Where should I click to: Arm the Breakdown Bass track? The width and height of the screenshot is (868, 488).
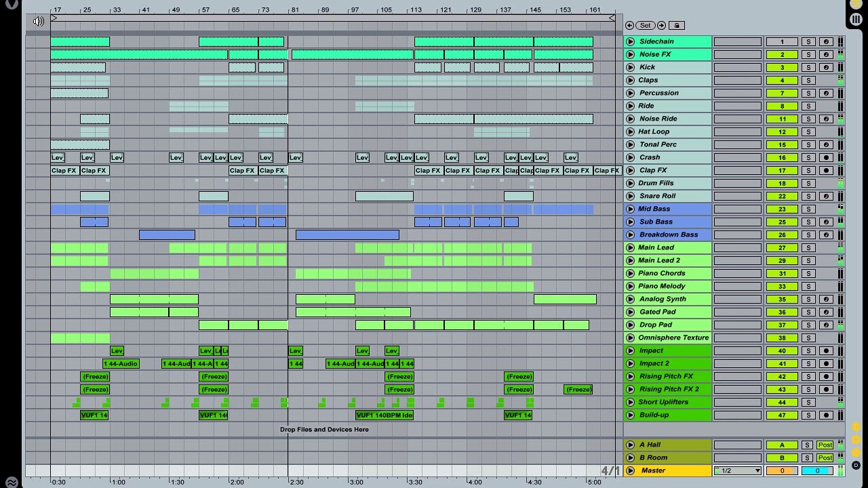click(x=825, y=235)
